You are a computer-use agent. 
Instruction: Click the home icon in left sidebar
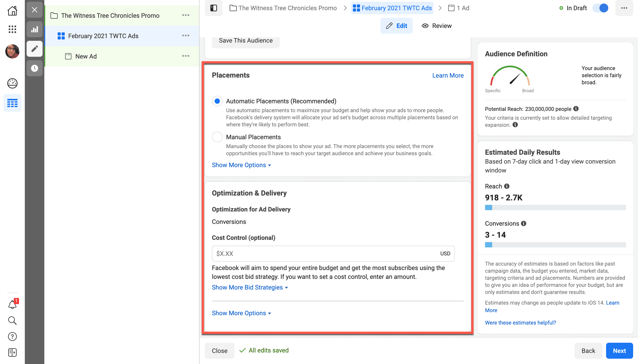[12, 10]
